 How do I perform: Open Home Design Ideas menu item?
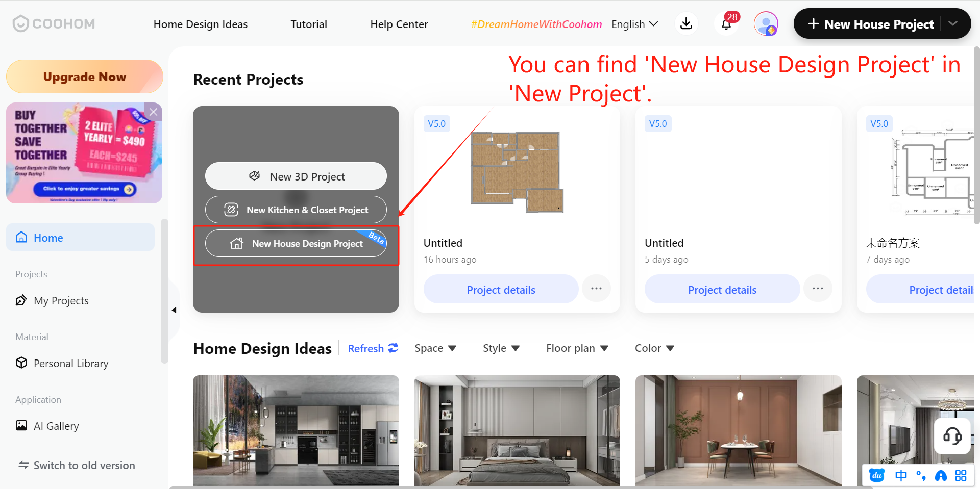[201, 24]
